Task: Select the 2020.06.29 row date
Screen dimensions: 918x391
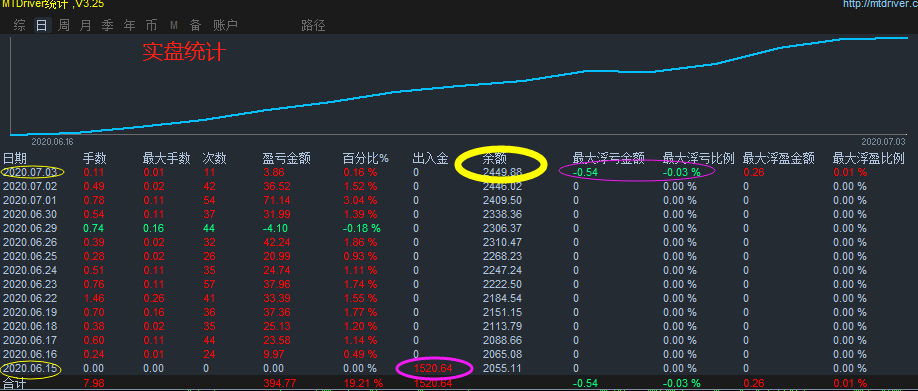Action: [30, 228]
